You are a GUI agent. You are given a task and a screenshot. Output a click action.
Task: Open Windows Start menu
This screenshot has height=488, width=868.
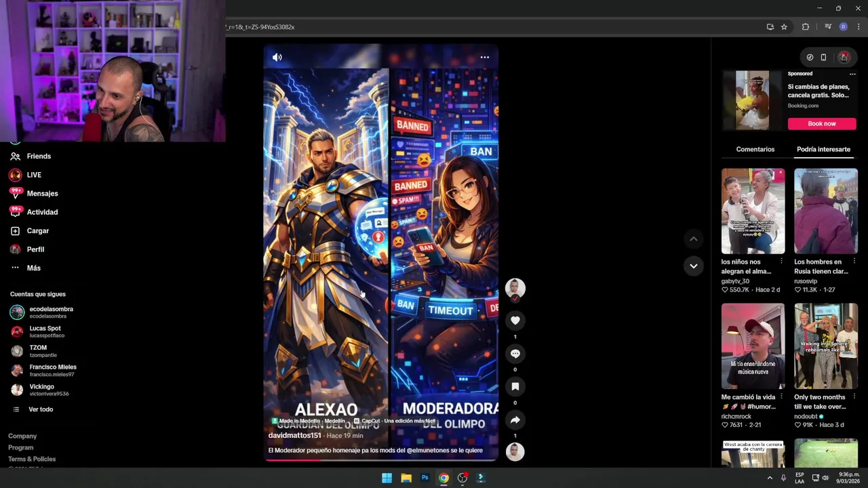tap(387, 478)
